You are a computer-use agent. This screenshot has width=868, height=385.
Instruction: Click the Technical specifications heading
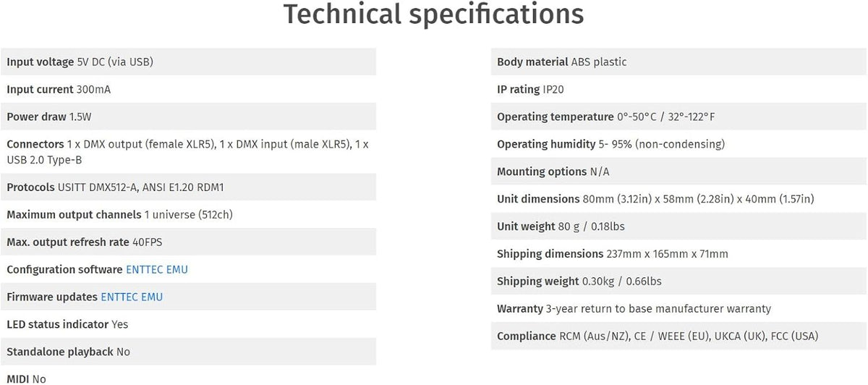[x=433, y=14]
